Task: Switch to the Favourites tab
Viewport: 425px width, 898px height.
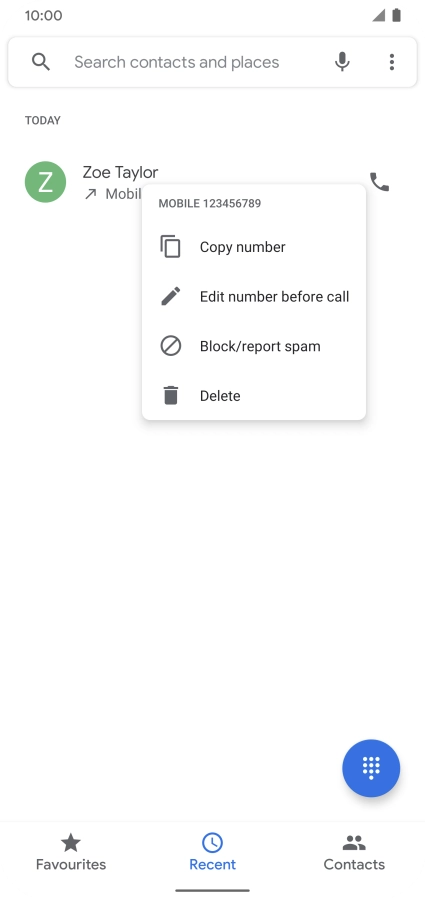Action: 71,853
